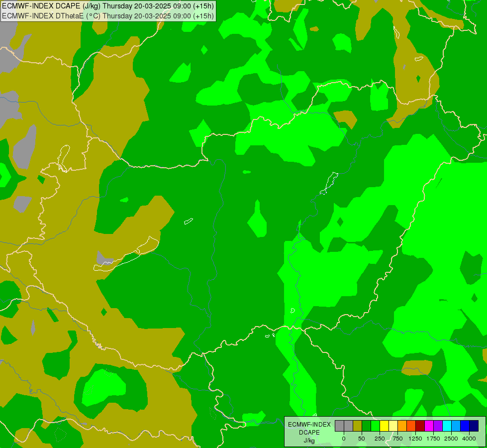The image size is (487, 448).
Task: Select the pure yellow legend swatch
Action: click(384, 426)
